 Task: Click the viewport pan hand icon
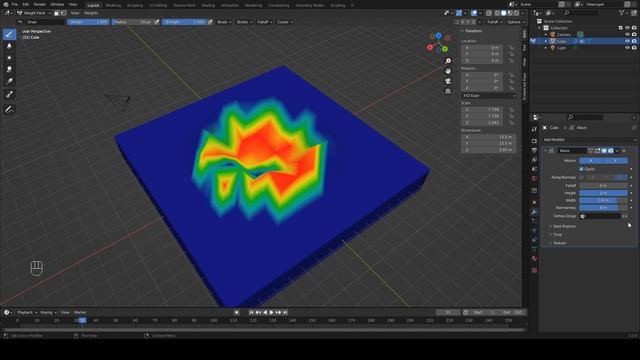coord(448,71)
